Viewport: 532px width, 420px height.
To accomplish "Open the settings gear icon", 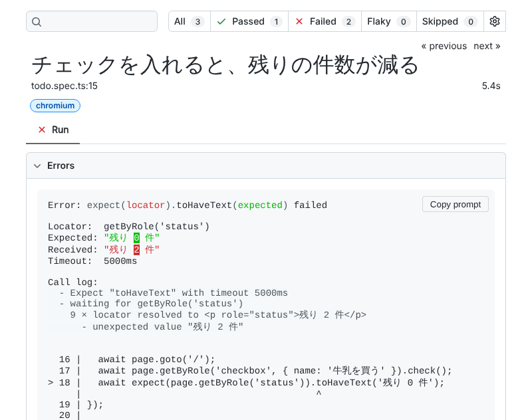I will click(x=495, y=21).
